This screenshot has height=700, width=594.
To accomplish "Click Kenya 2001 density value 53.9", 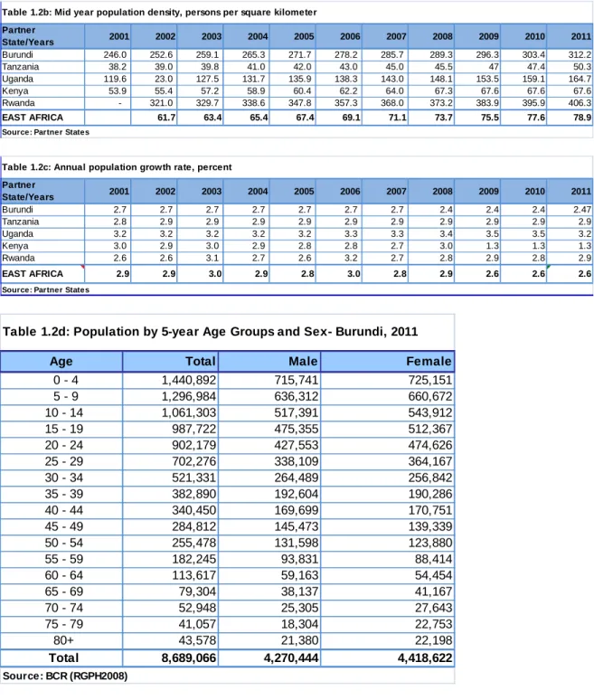I will point(118,90).
